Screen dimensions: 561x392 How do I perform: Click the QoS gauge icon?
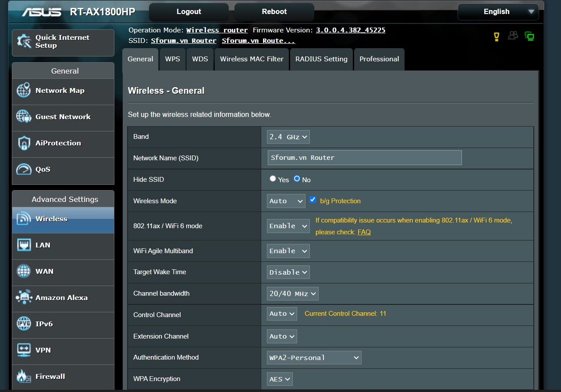(24, 170)
